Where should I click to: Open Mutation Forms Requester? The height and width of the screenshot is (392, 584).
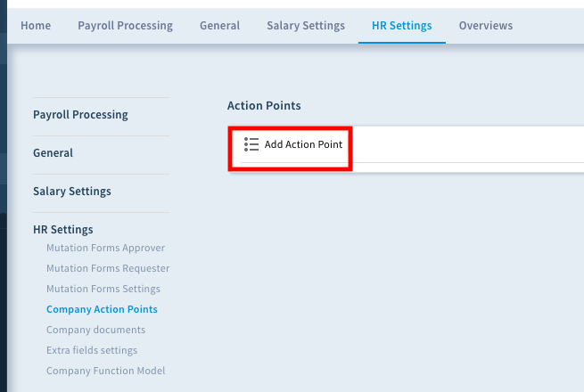point(108,268)
